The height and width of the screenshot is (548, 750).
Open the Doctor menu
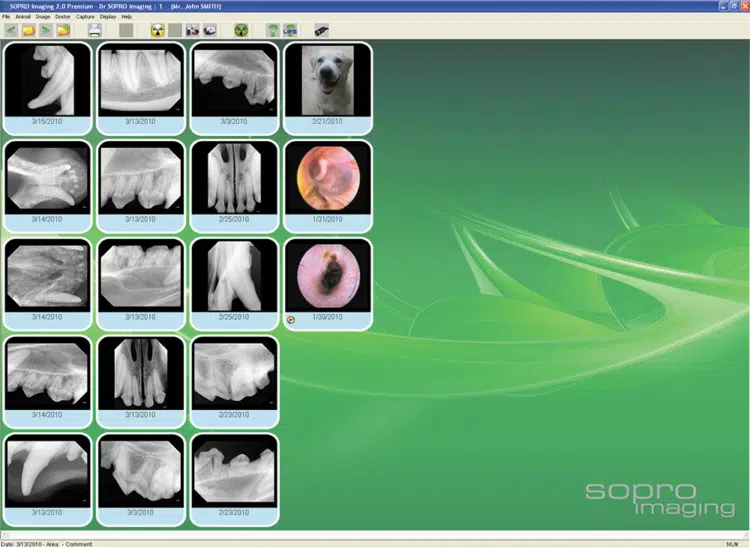[x=63, y=17]
